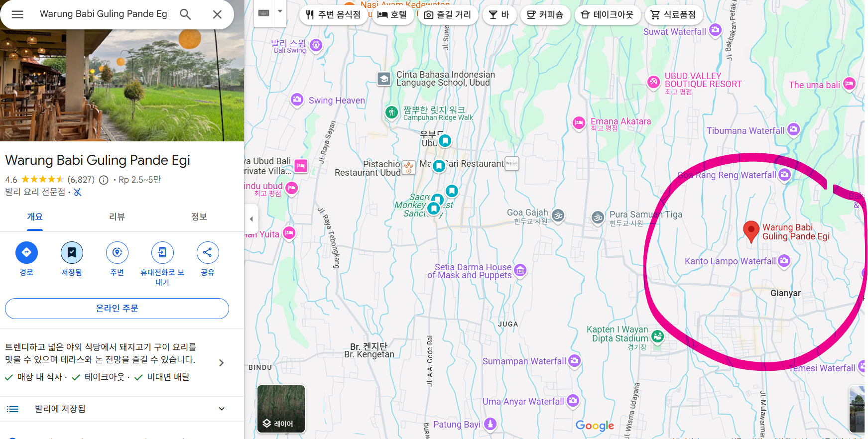
Task: Select the 커피숍 filter chip
Action: coord(545,15)
